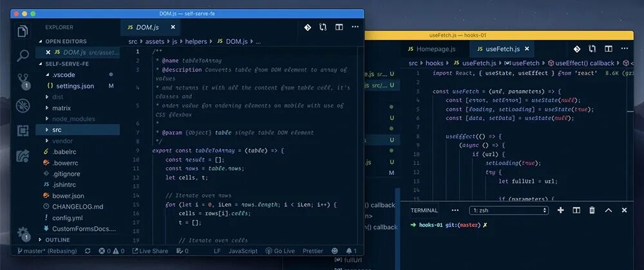Image resolution: width=644 pixels, height=270 pixels.
Task: Start Live Share from the status bar
Action: coord(150,251)
